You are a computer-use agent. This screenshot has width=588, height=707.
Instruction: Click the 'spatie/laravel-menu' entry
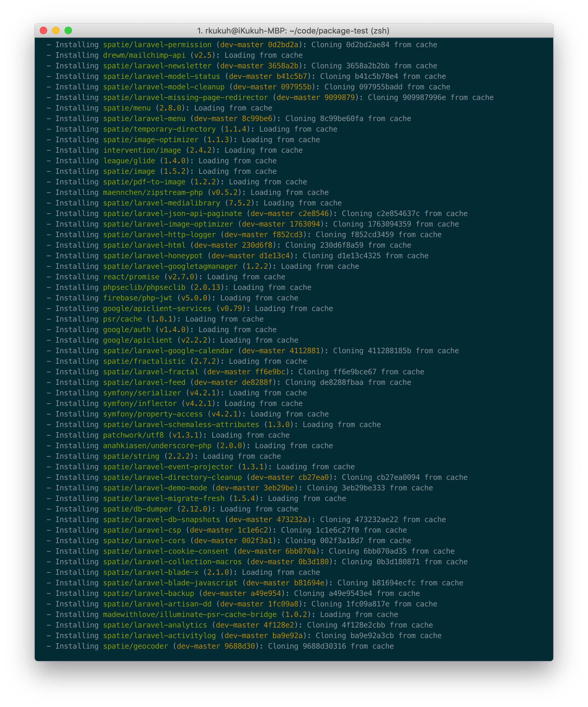coord(144,119)
